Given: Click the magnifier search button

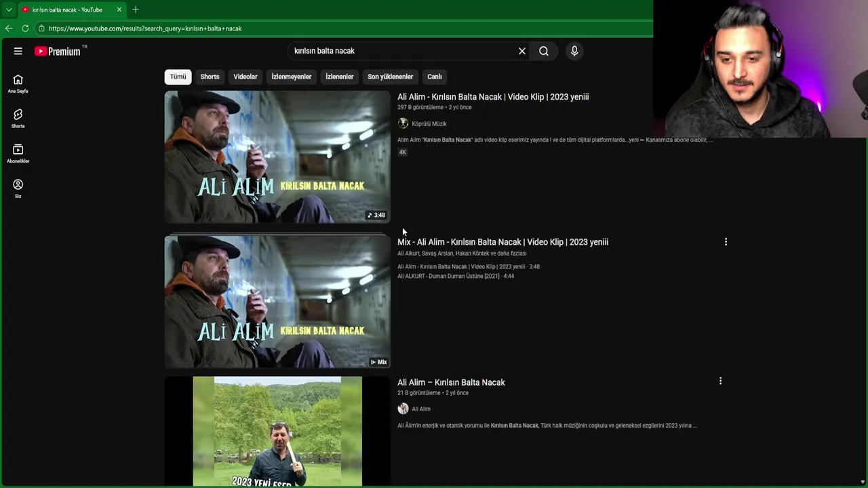Looking at the screenshot, I should tap(544, 51).
